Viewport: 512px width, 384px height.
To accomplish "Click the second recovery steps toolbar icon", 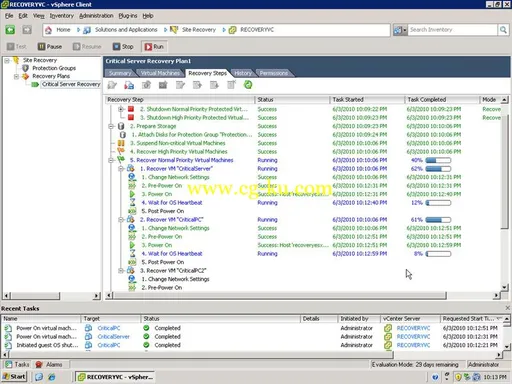I will [129, 85].
